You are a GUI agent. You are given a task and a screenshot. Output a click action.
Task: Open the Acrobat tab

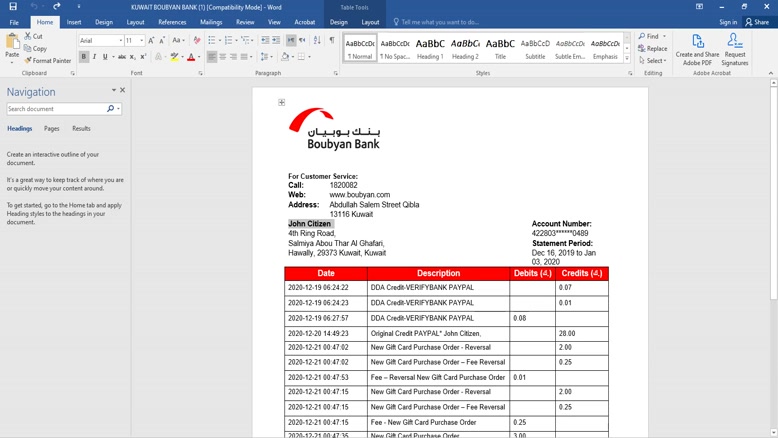305,22
